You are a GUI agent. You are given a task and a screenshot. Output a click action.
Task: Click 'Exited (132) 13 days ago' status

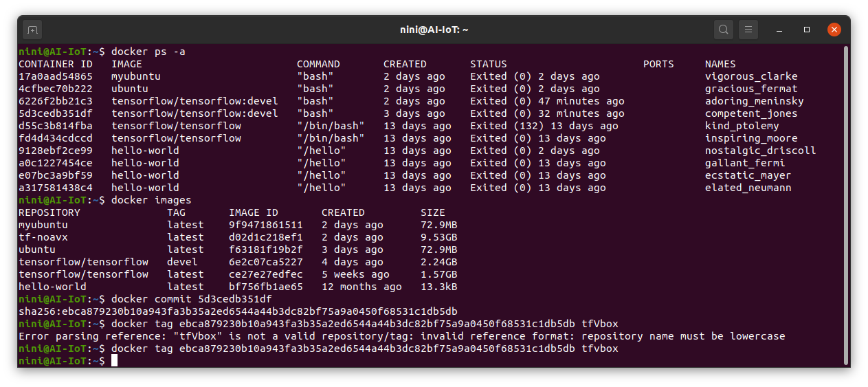[544, 126]
